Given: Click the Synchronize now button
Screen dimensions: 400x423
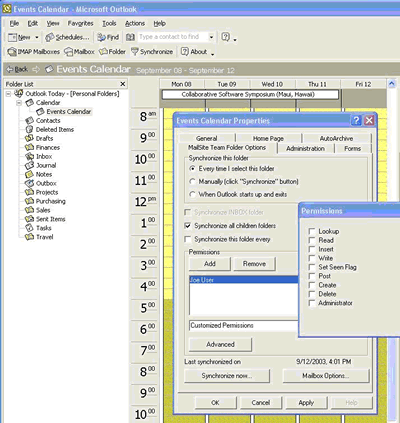Looking at the screenshot, I should click(227, 376).
